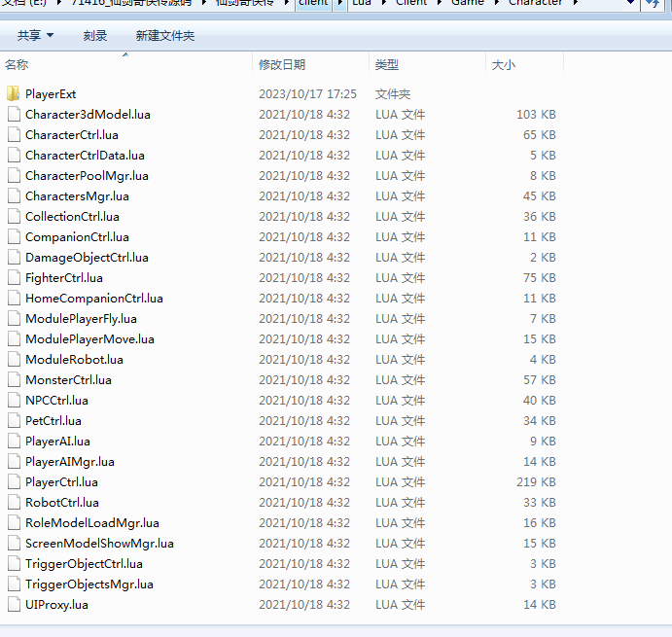Open the 共享 dropdown menu
The width and height of the screenshot is (672, 637).
[35, 36]
